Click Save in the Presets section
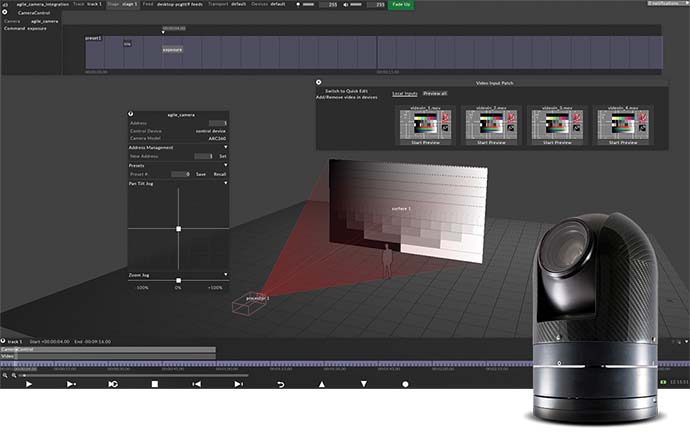This screenshot has width=690, height=439. tap(201, 174)
